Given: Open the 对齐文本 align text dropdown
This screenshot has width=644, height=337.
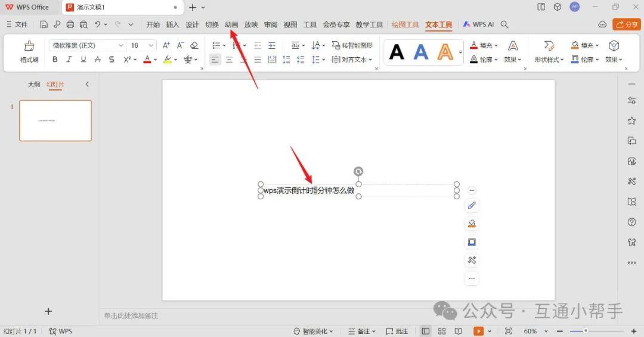Looking at the screenshot, I should (x=352, y=60).
